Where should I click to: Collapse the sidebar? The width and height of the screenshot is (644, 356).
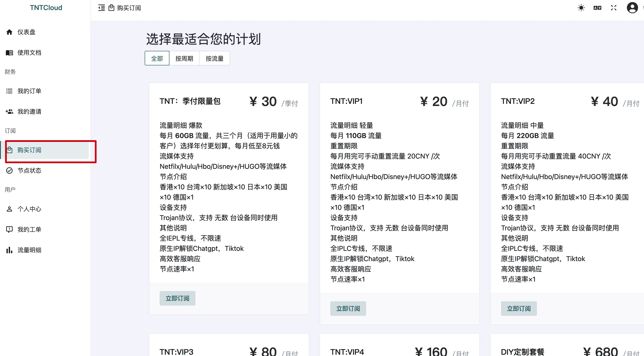[x=101, y=8]
